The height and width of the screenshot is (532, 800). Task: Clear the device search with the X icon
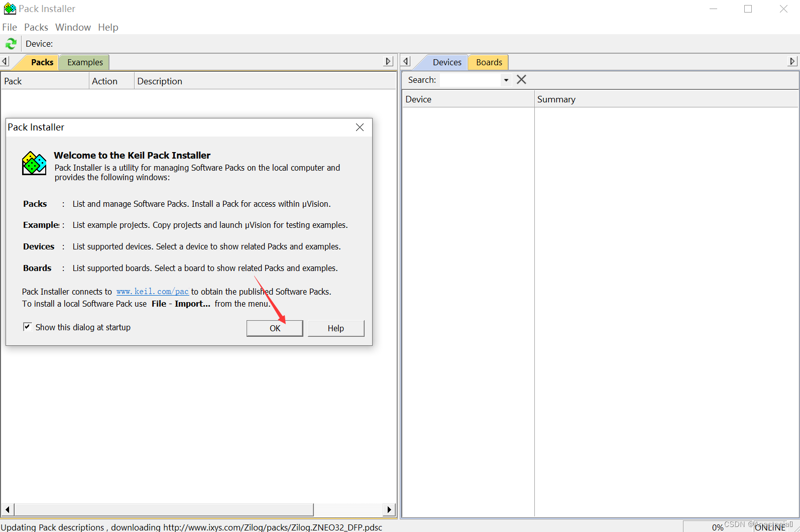(x=521, y=79)
